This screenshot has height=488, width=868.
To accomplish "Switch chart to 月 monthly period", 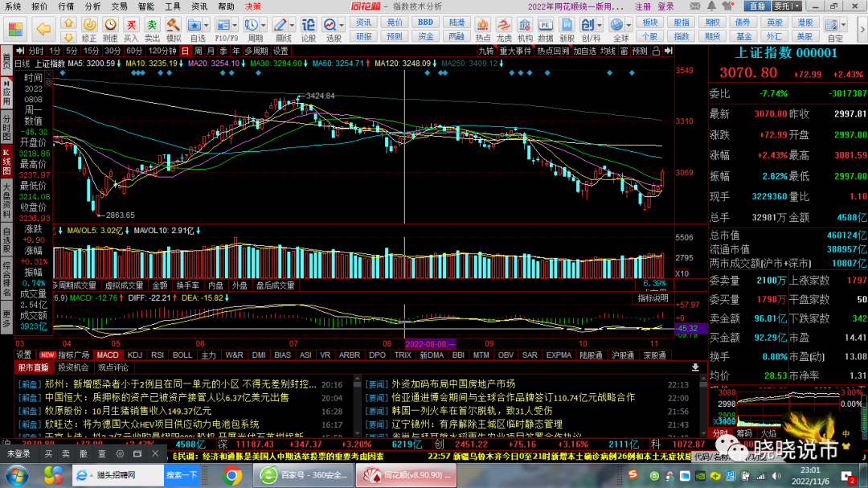I will click(211, 51).
